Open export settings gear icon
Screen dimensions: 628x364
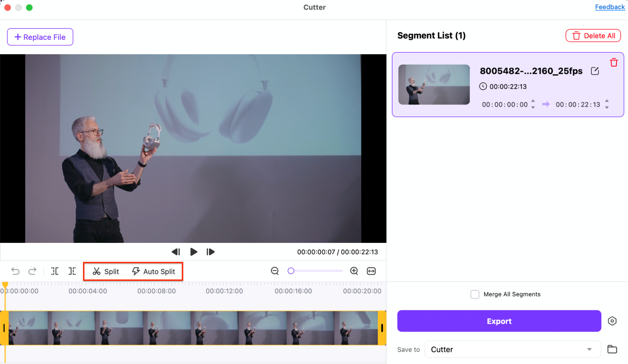pyautogui.click(x=612, y=321)
